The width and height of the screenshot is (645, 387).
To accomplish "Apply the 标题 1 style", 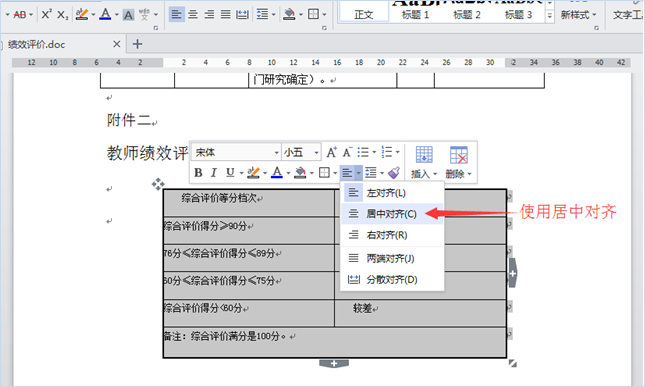I will (415, 15).
